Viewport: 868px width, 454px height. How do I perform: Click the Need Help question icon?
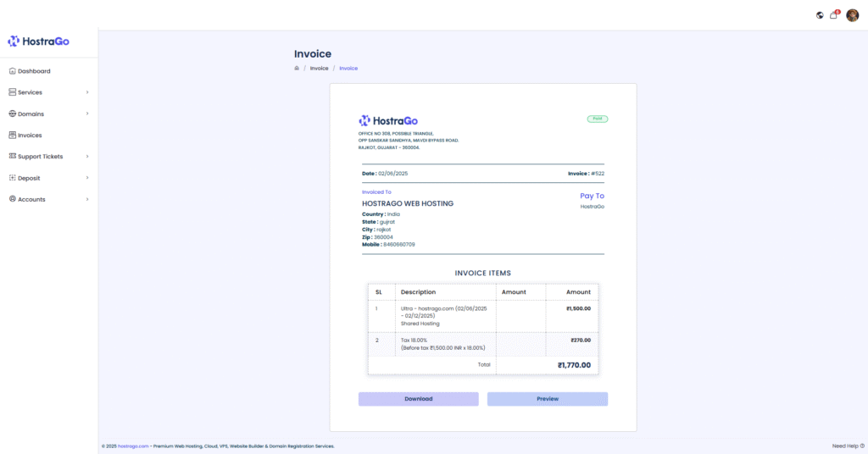[862, 446]
